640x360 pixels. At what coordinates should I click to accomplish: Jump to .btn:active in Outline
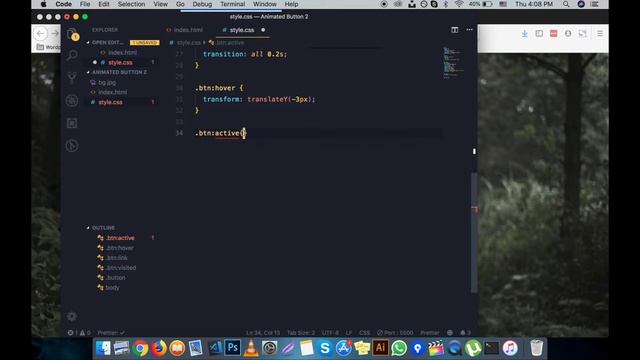(x=120, y=238)
